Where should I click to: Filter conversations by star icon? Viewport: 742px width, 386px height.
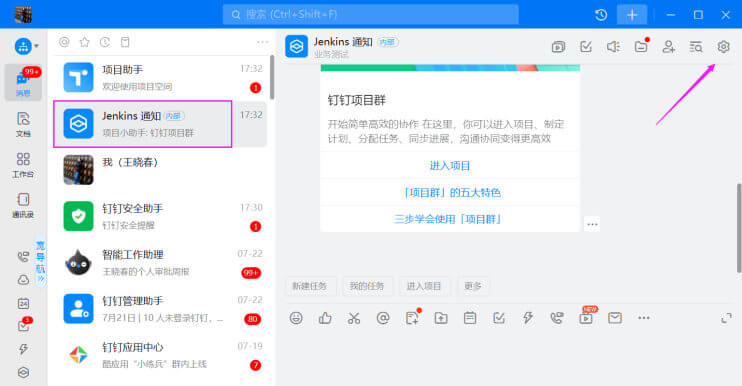[x=85, y=42]
